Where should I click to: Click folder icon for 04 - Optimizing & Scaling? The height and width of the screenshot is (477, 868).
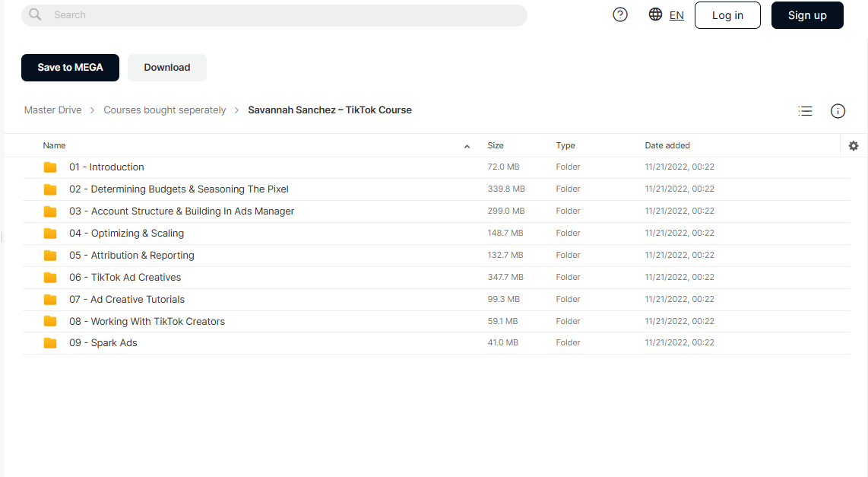pyautogui.click(x=50, y=234)
